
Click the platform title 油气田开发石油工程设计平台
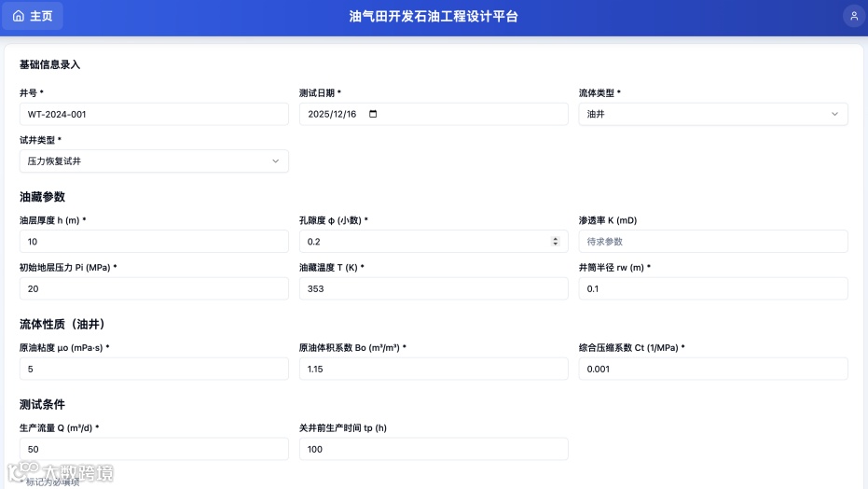click(434, 17)
